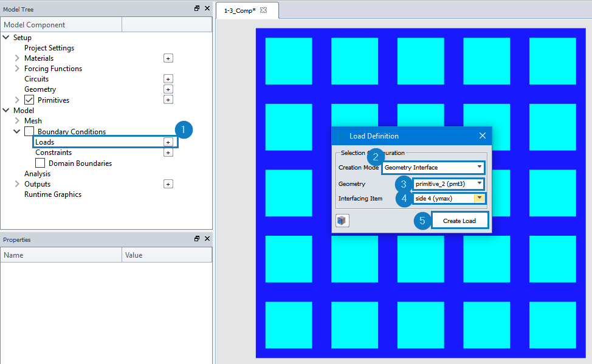Add a primitive using its plus icon
The height and width of the screenshot is (364, 592).
[168, 100]
